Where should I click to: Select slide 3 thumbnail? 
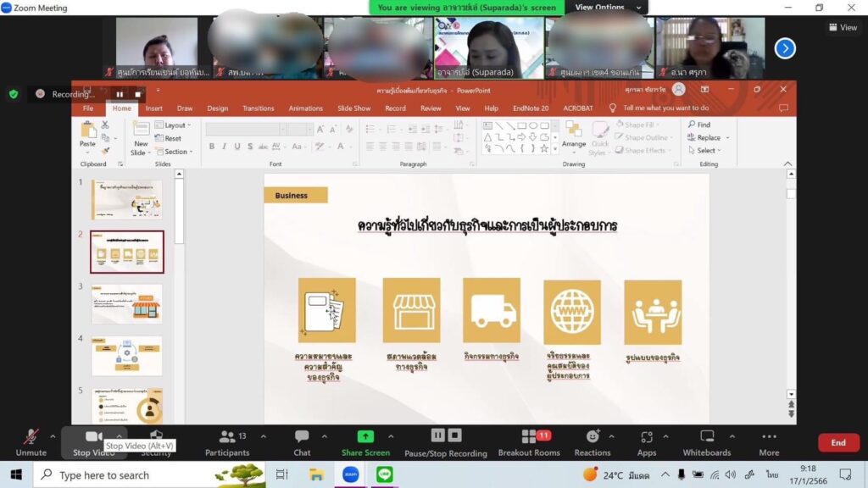126,304
